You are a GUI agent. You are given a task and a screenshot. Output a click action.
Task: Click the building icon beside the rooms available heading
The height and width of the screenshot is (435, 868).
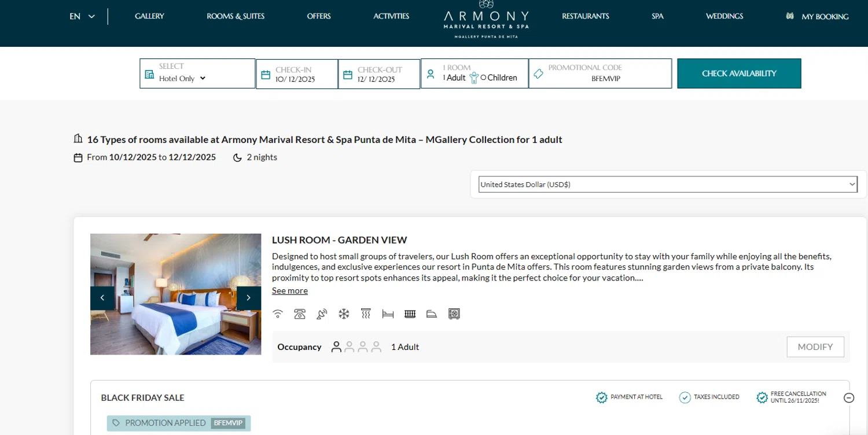[x=78, y=139]
